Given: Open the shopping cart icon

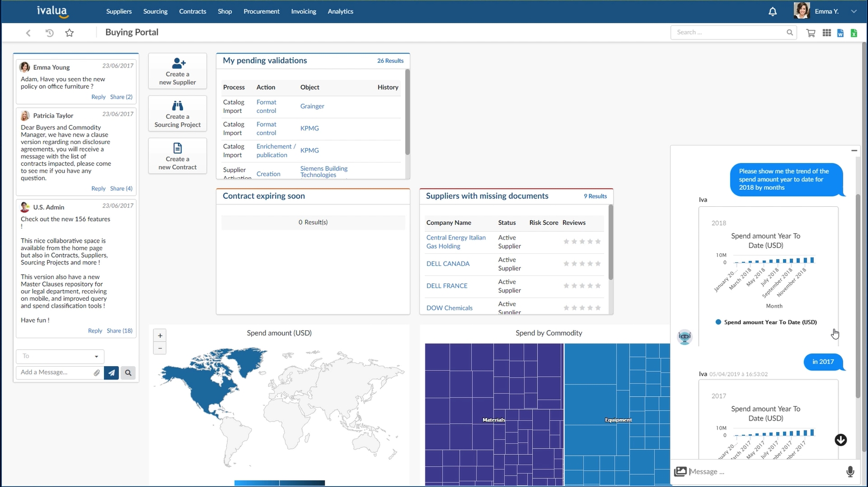Looking at the screenshot, I should click(811, 33).
